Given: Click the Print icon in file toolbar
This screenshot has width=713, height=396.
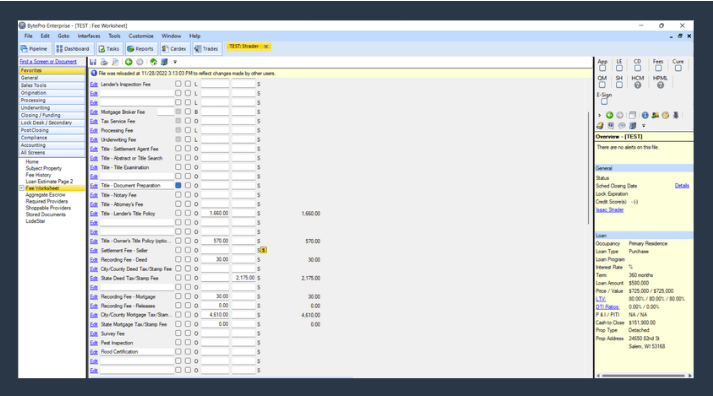Looking at the screenshot, I should tap(104, 62).
